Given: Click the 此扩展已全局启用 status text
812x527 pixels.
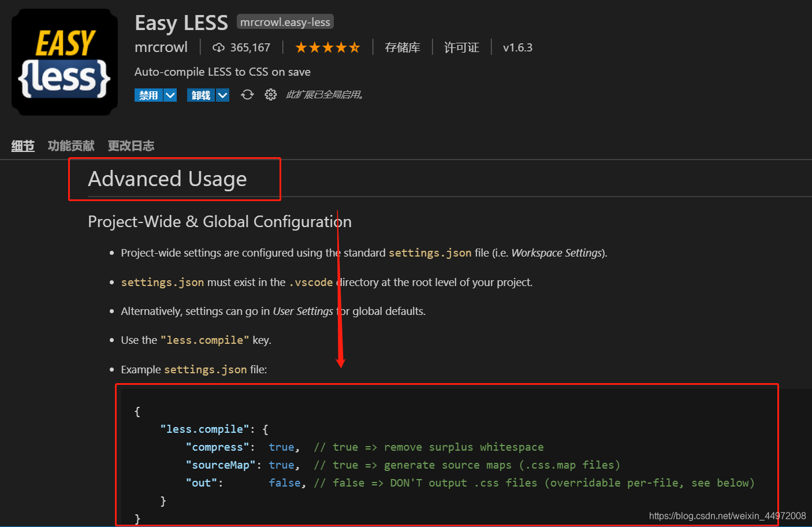Looking at the screenshot, I should coord(325,95).
